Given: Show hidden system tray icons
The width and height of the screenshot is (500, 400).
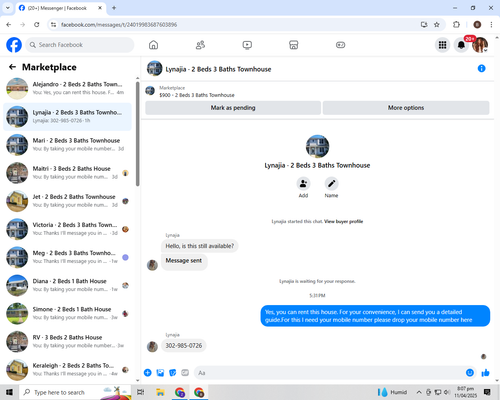Looking at the screenshot, I should click(x=419, y=392).
